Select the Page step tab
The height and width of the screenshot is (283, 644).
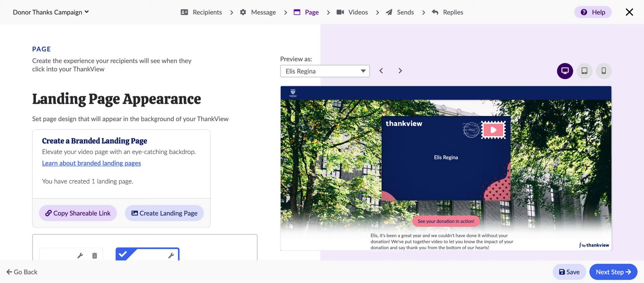pos(306,12)
